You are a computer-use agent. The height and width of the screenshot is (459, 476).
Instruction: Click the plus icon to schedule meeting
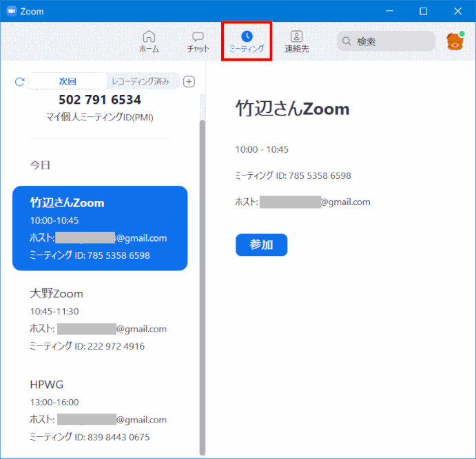pyautogui.click(x=189, y=82)
